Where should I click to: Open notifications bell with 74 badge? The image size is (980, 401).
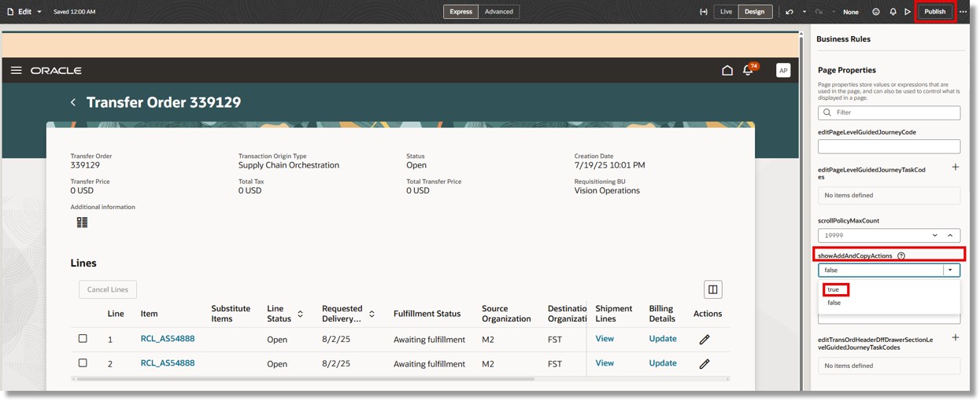tap(749, 70)
